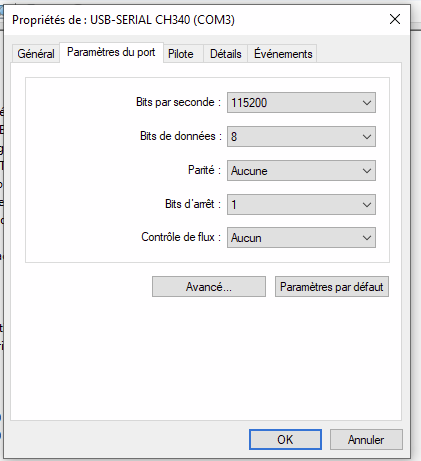Switch to the Général tab

click(36, 54)
